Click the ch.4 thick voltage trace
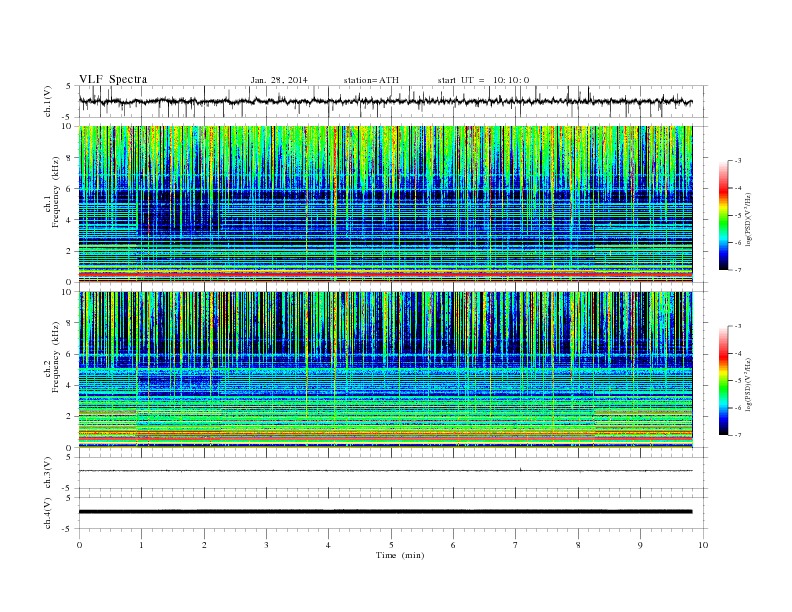 pos(385,512)
